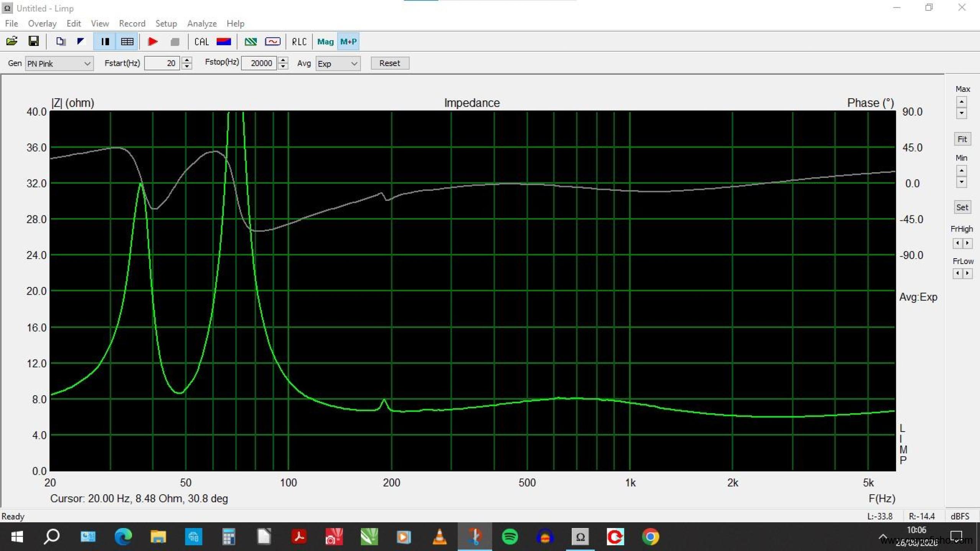The height and width of the screenshot is (551, 980).
Task: Open the Windows Start menu
Action: click(x=17, y=537)
